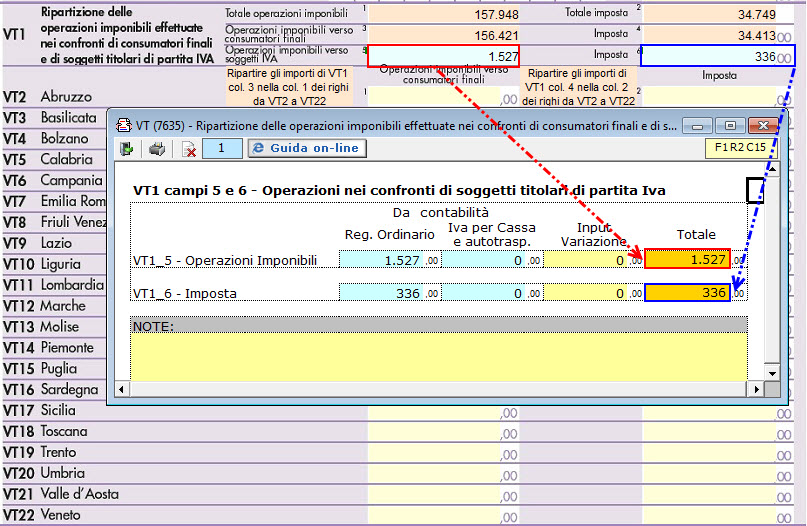Click the printer icon in the dialog toolbar
This screenshot has width=807, height=526.
(156, 149)
